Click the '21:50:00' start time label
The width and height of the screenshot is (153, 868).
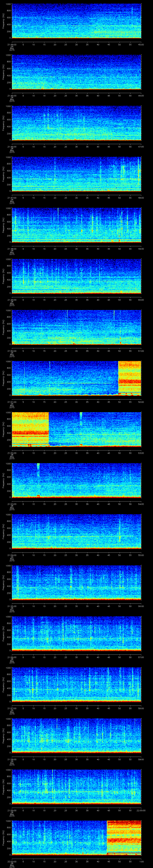coord(12,351)
